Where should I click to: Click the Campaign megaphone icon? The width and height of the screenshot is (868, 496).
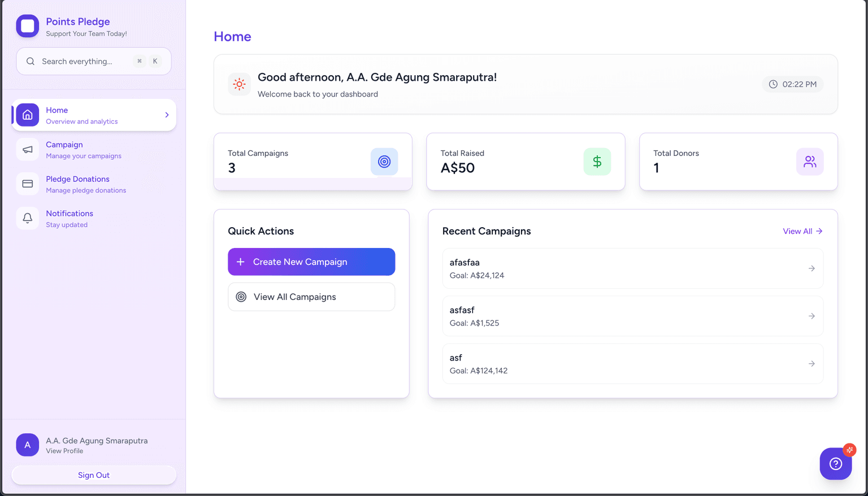click(27, 150)
